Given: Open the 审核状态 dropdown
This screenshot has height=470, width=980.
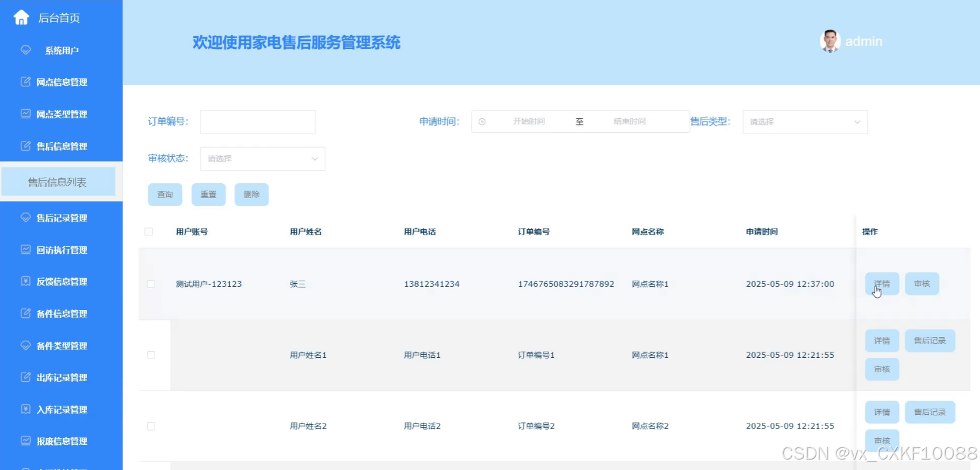Looking at the screenshot, I should coord(262,159).
